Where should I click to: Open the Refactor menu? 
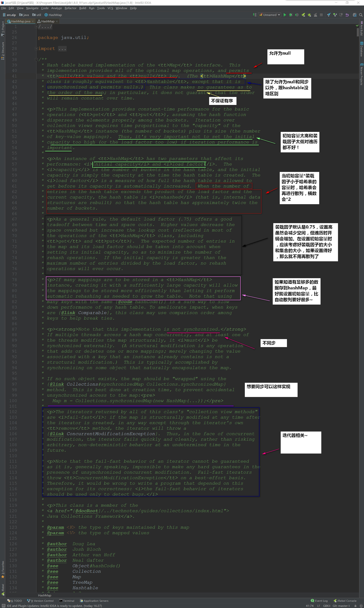(x=70, y=8)
